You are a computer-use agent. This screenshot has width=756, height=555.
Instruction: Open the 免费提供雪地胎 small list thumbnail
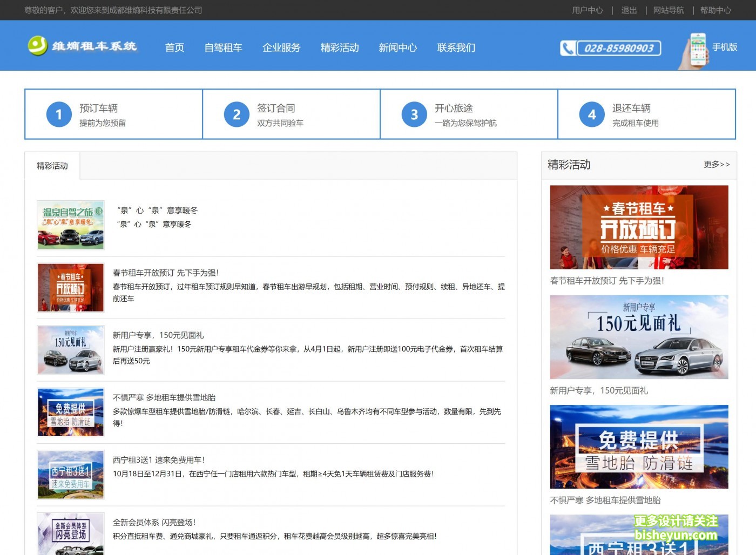(x=71, y=412)
